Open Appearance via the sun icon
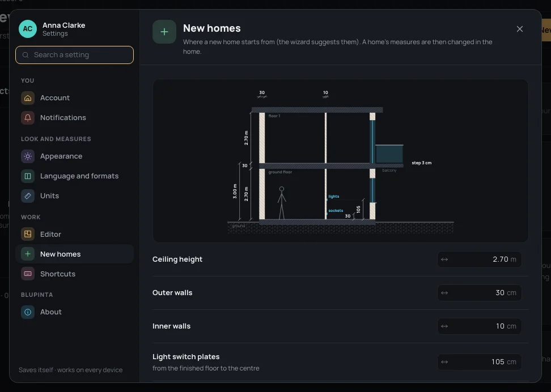 coord(28,156)
